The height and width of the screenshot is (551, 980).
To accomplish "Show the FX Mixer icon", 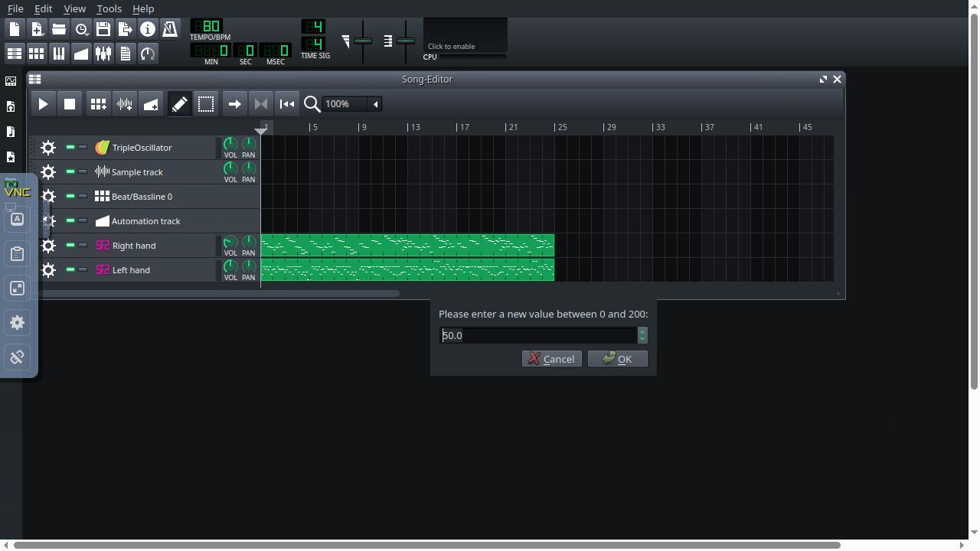I will pos(103,53).
